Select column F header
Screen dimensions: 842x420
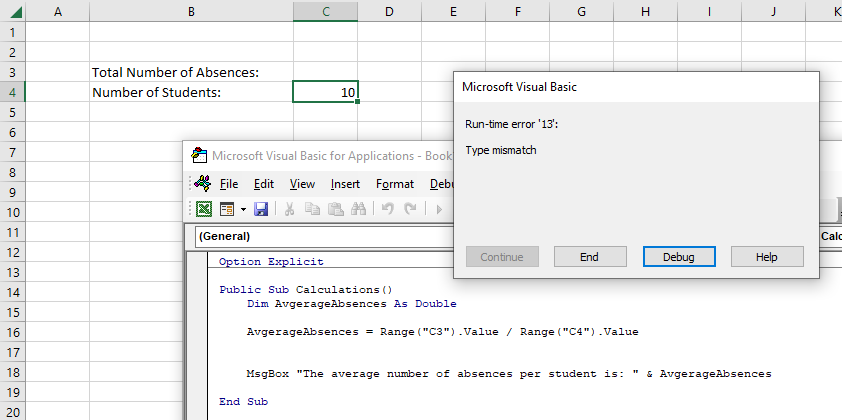tap(517, 11)
